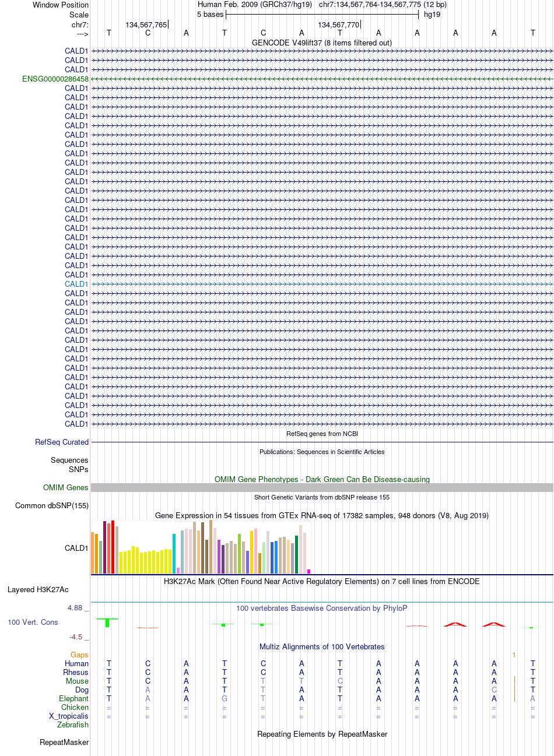Click the PhyloP Basewise Conservation title

pyautogui.click(x=322, y=609)
